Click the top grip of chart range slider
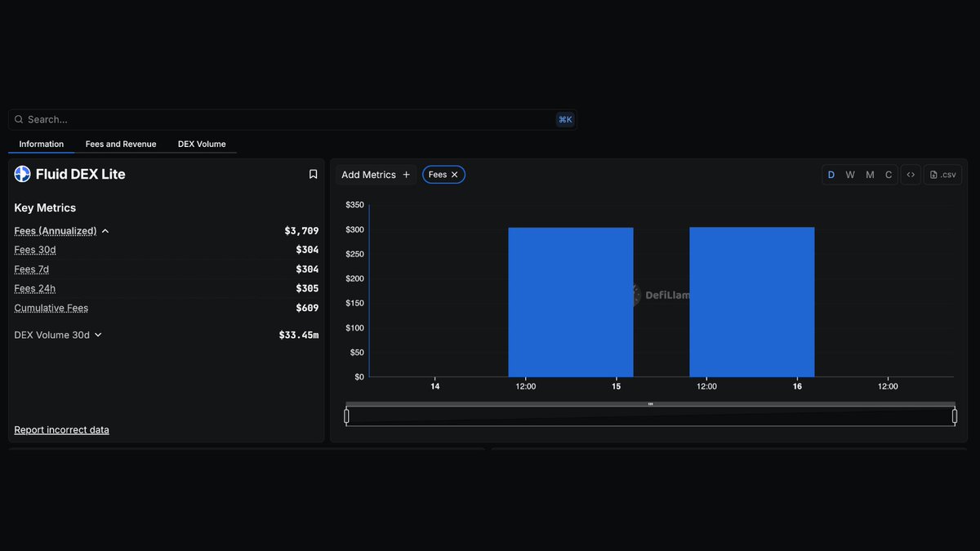This screenshot has height=551, width=980. click(x=650, y=404)
